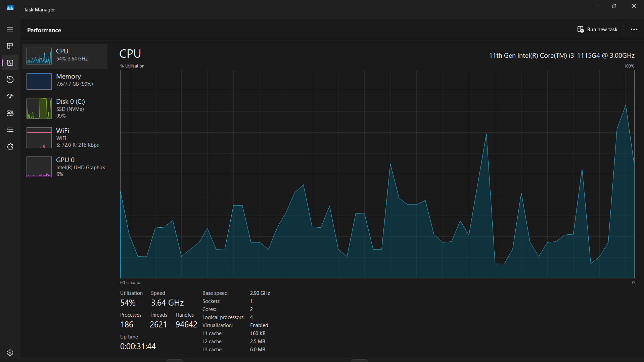The image size is (644, 362).
Task: Select the CPU performance entry
Action: pos(65,56)
